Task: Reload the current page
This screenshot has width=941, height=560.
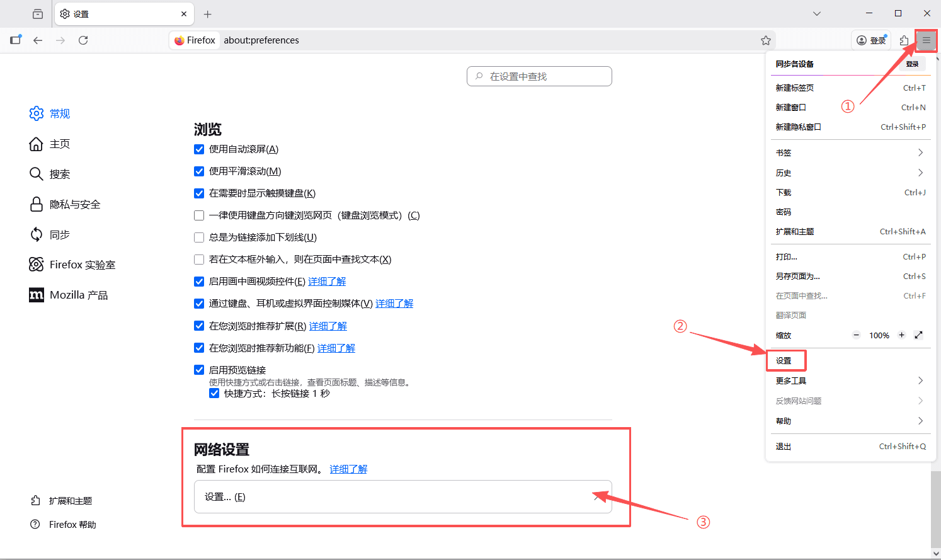Action: [83, 40]
